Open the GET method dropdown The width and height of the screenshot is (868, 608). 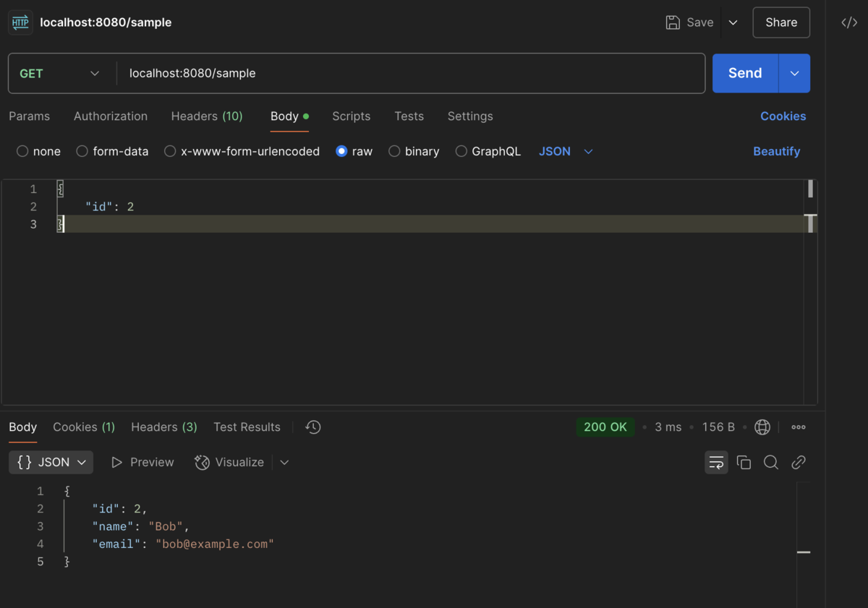[x=59, y=74]
